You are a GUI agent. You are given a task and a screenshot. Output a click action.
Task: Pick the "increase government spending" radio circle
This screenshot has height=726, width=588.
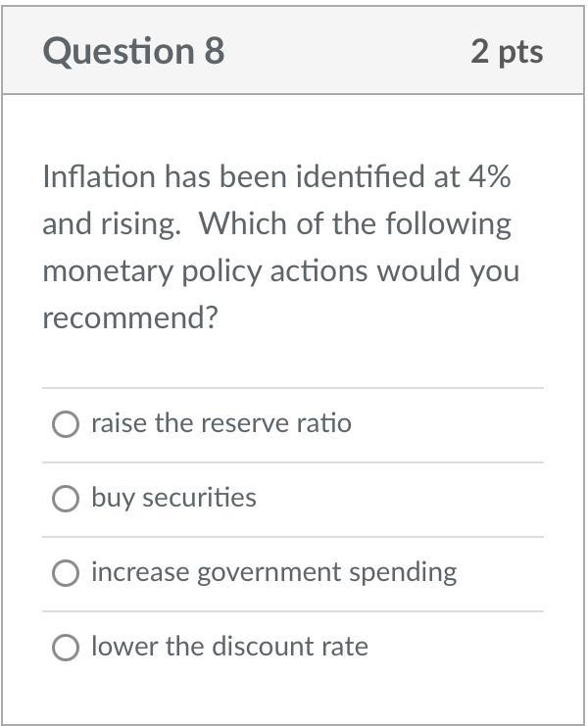tap(66, 573)
